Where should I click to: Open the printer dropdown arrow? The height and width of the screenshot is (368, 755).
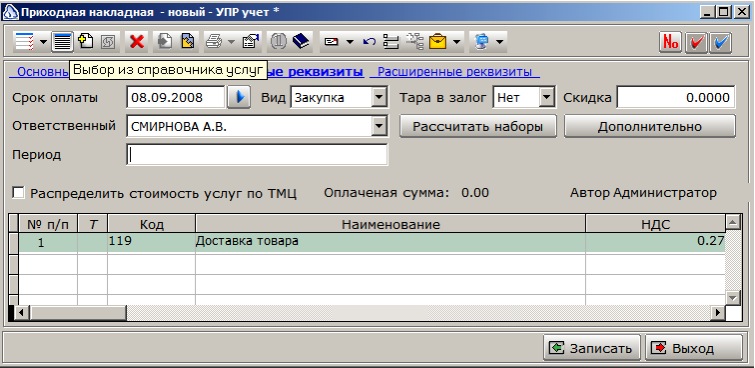tap(232, 42)
